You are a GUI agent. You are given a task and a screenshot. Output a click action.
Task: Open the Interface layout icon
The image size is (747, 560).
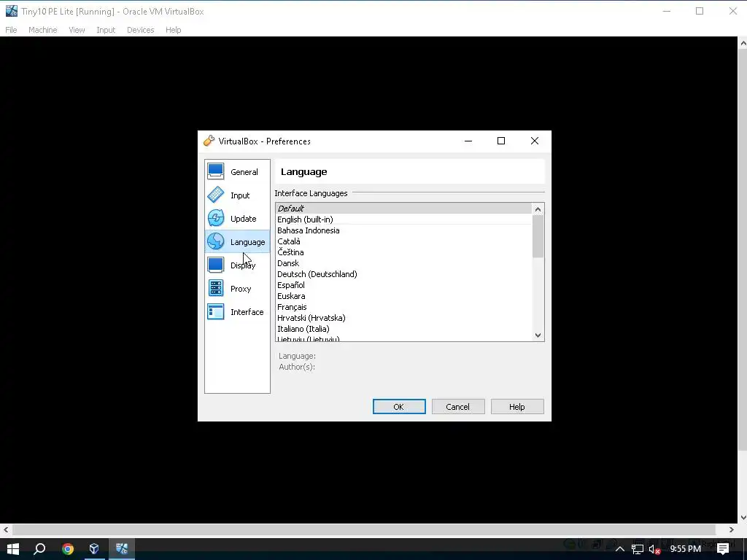click(215, 311)
